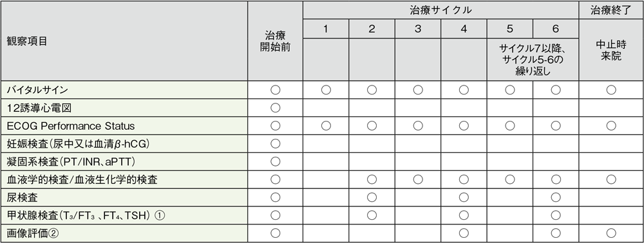Select the 治療開始前 column header
644x243 pixels.
pos(275,41)
